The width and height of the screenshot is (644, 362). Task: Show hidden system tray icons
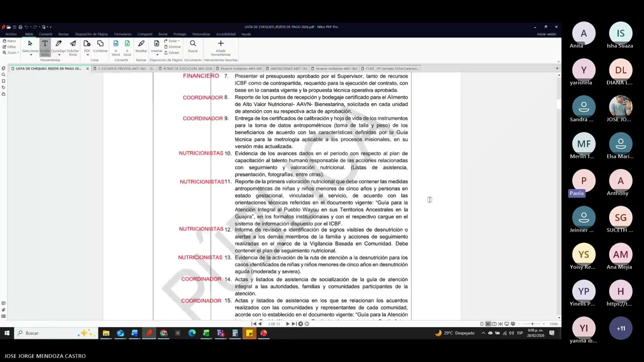click(x=483, y=333)
